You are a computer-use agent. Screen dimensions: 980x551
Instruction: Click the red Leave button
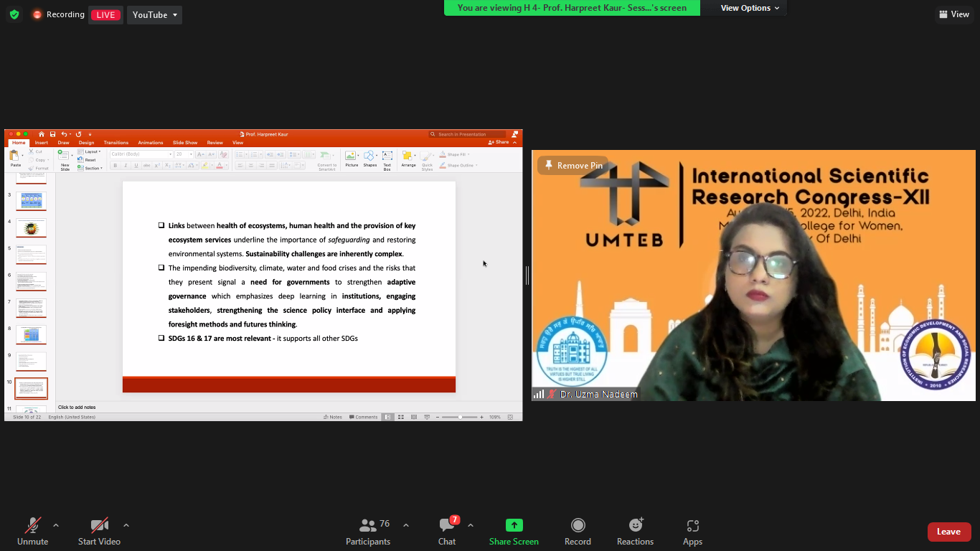pyautogui.click(x=948, y=532)
